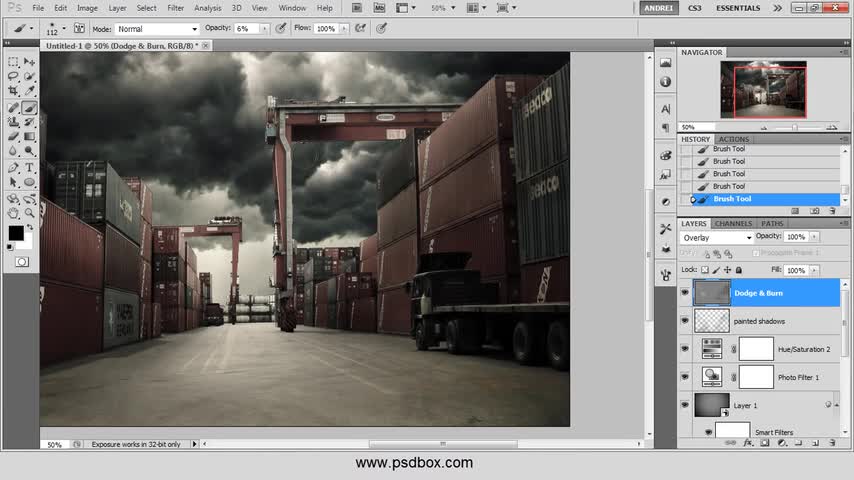Image resolution: width=854 pixels, height=480 pixels.
Task: Select the Clone Stamp tool
Action: 13,122
